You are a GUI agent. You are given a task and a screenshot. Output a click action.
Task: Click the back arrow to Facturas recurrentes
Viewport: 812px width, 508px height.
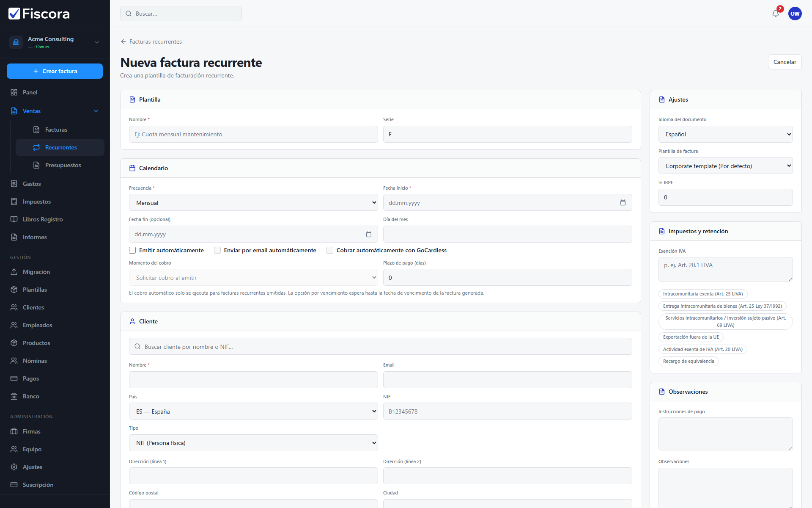coord(123,41)
